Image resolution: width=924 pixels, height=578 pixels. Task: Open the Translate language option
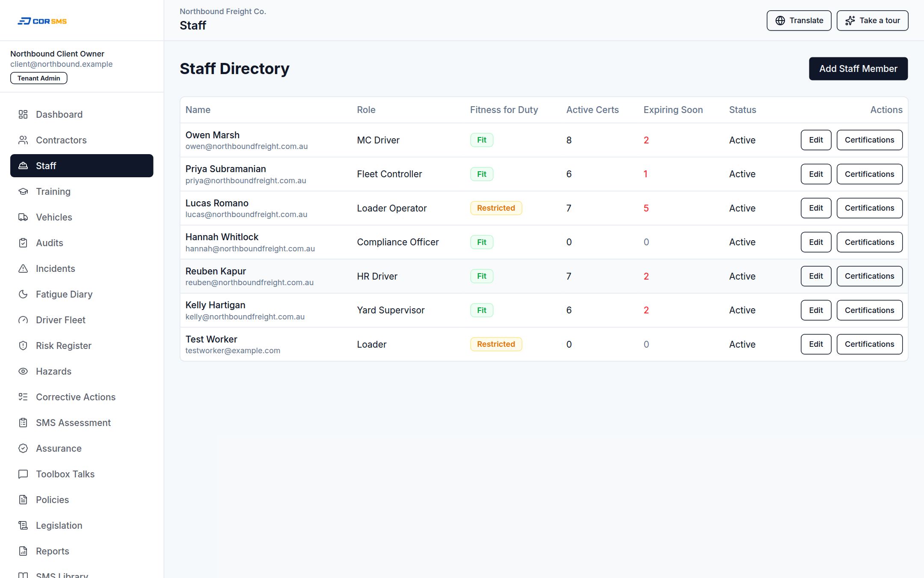[x=799, y=21]
